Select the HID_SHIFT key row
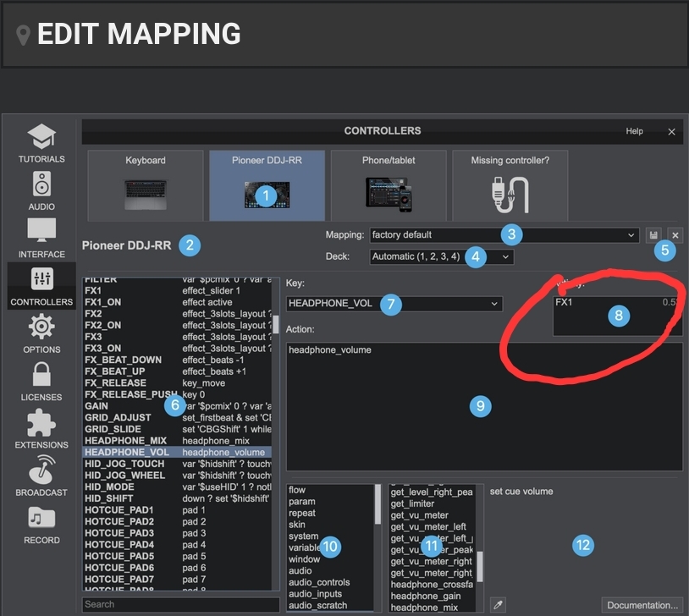689x616 pixels. pyautogui.click(x=177, y=498)
